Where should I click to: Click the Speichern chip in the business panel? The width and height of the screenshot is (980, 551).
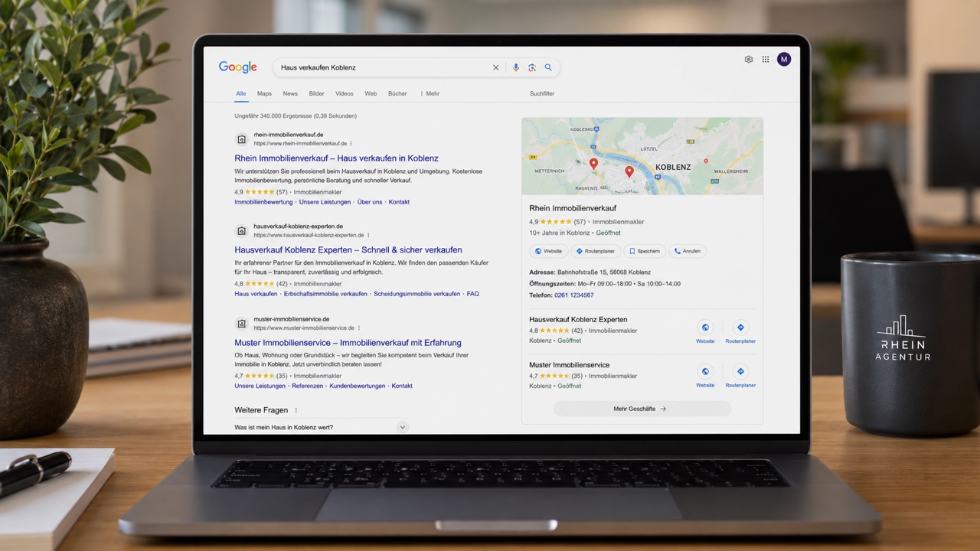(644, 251)
